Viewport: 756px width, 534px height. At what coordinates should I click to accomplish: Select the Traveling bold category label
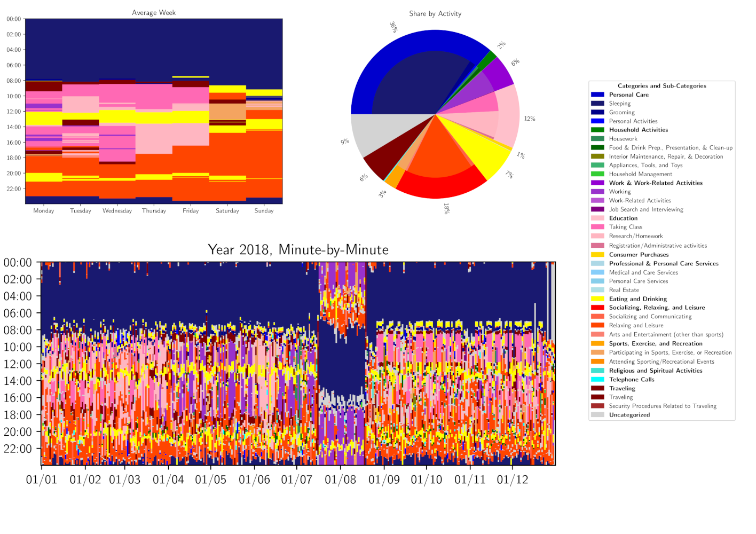[622, 389]
